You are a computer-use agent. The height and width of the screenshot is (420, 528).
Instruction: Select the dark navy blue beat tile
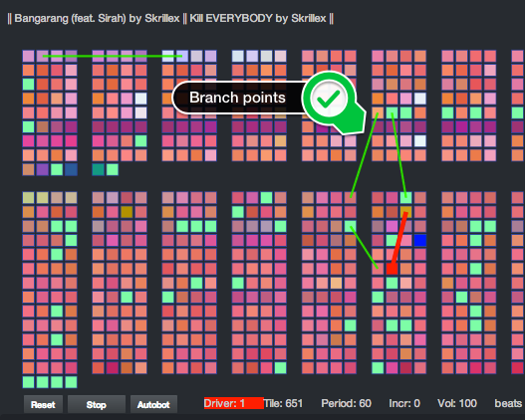coord(71,169)
